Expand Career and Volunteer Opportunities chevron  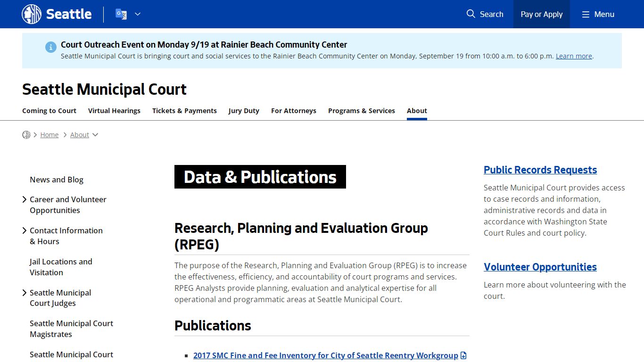(x=25, y=199)
